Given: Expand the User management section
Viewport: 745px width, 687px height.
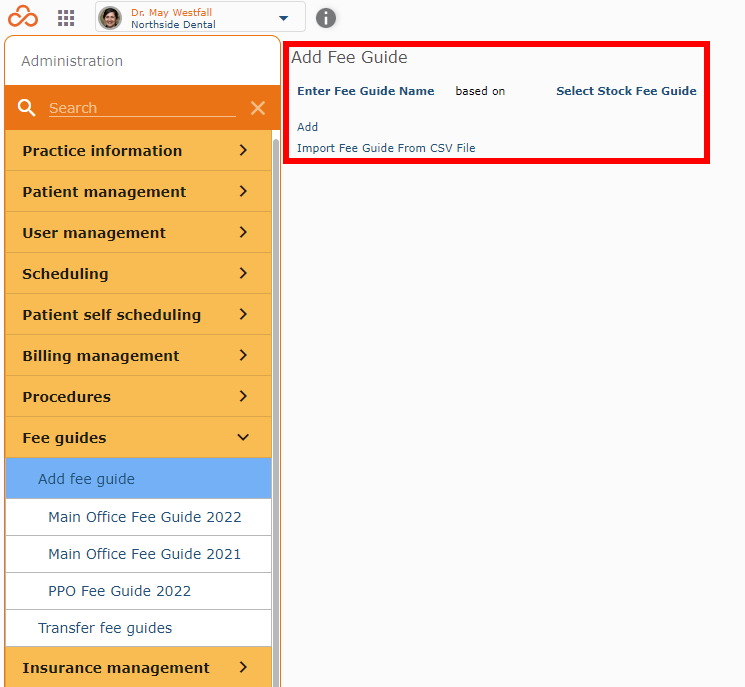Looking at the screenshot, I should click(138, 233).
